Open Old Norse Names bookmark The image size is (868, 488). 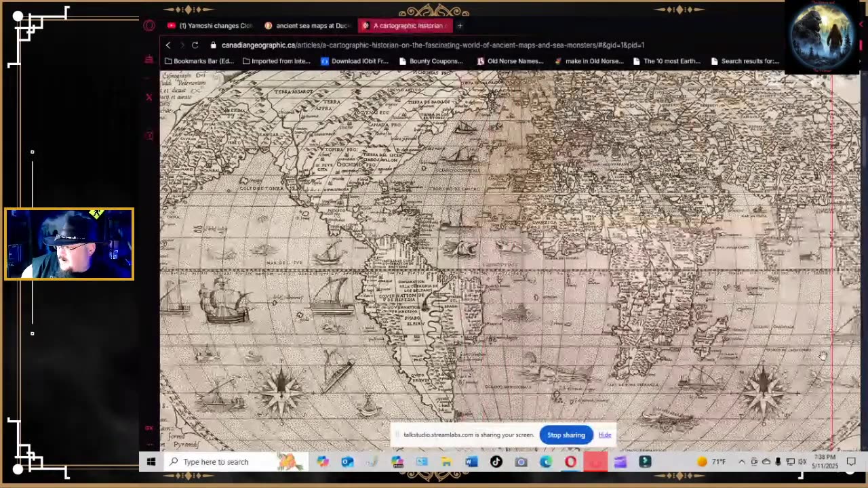[x=511, y=61]
